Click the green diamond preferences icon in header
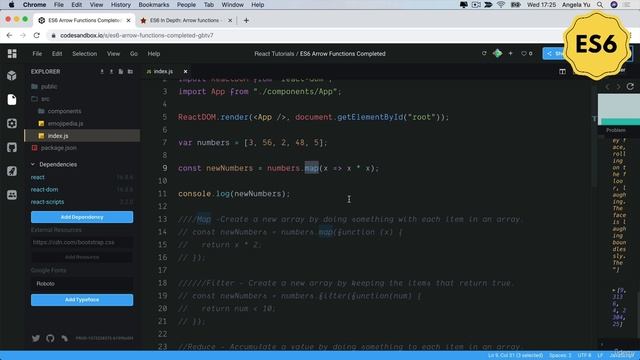 click(497, 53)
